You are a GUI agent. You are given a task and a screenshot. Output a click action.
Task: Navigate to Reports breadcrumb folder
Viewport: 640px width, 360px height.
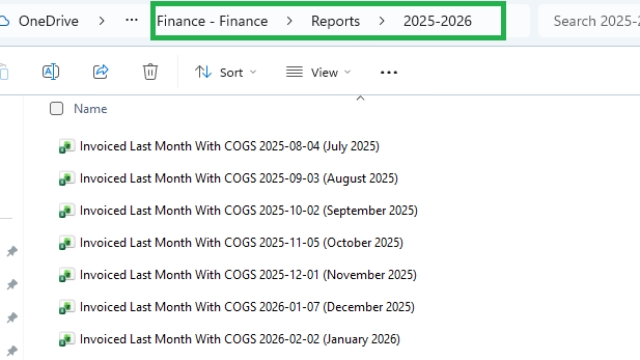(336, 21)
